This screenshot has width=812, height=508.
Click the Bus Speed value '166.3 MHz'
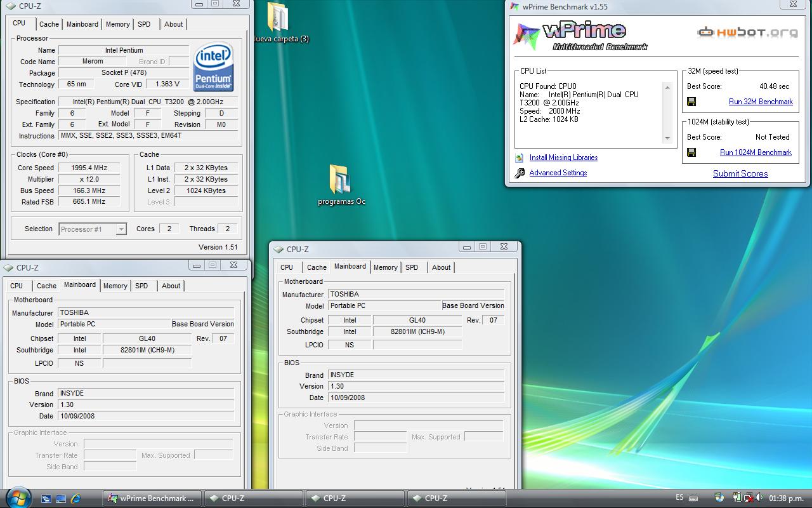click(89, 190)
